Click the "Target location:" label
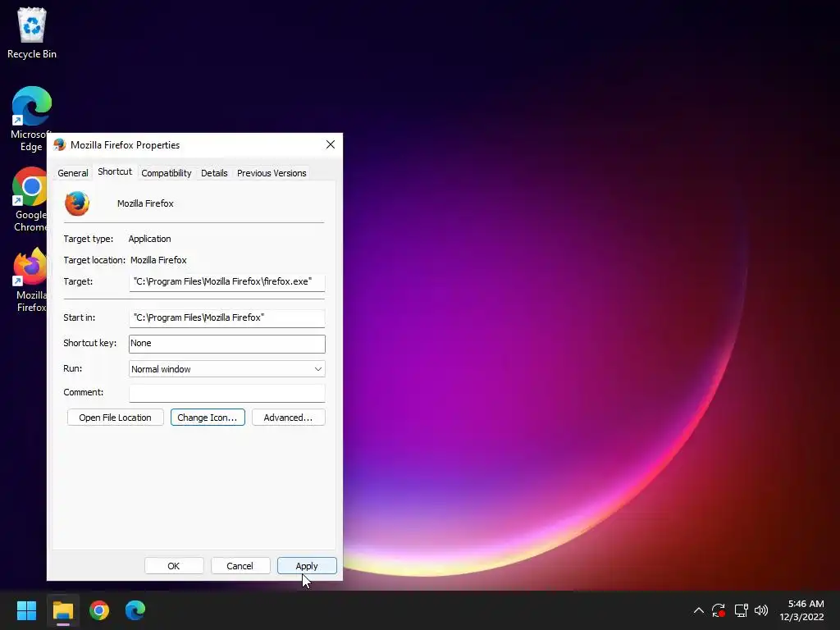Screen dimensions: 840x630 (x=94, y=260)
